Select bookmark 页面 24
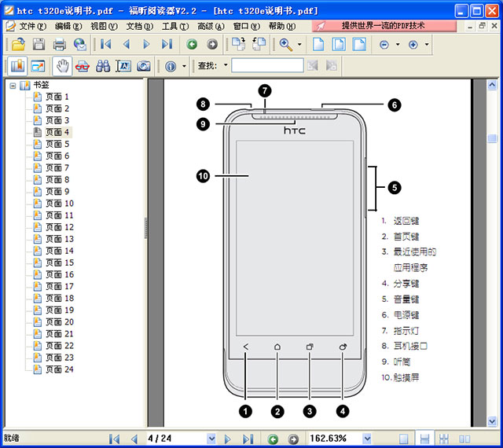The height and width of the screenshot is (448, 503). coord(60,369)
